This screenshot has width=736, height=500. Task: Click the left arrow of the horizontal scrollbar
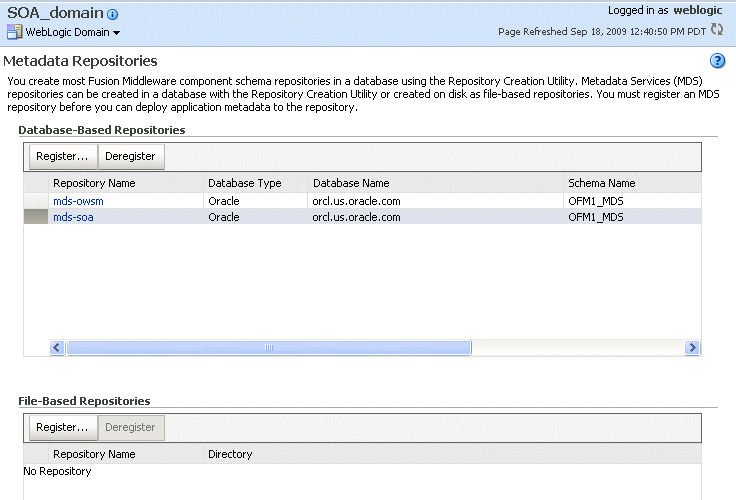tap(57, 347)
